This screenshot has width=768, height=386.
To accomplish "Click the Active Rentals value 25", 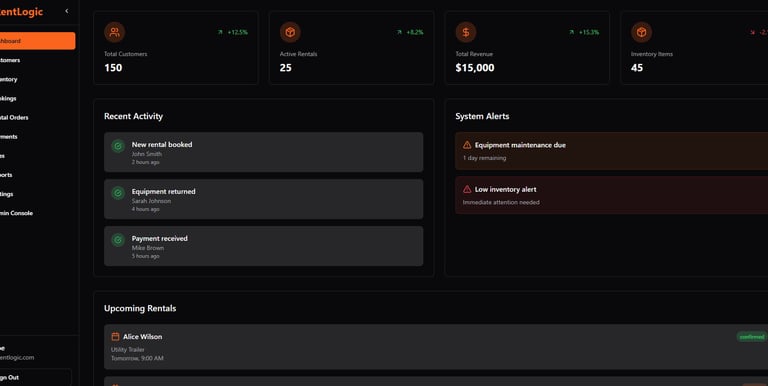I will pos(286,68).
